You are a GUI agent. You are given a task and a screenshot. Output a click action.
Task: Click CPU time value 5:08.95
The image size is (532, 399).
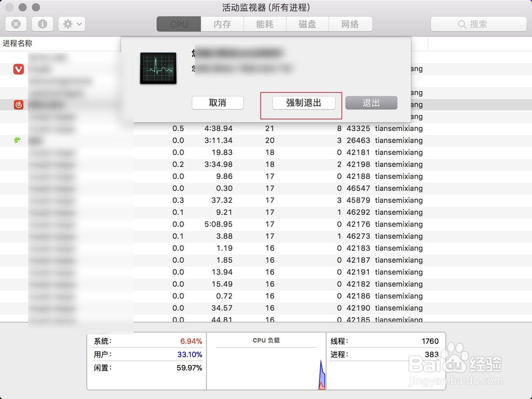click(218, 225)
